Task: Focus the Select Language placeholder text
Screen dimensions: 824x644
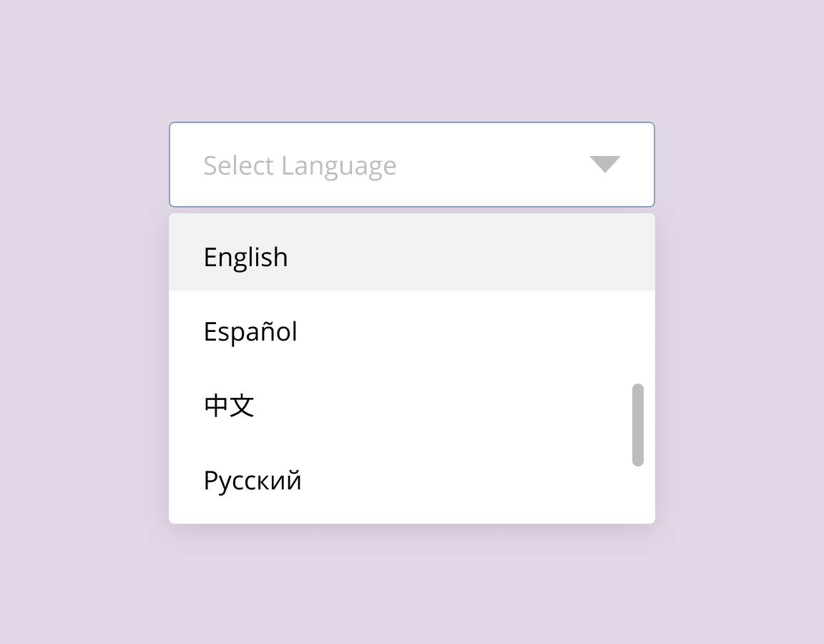Action: [x=300, y=165]
